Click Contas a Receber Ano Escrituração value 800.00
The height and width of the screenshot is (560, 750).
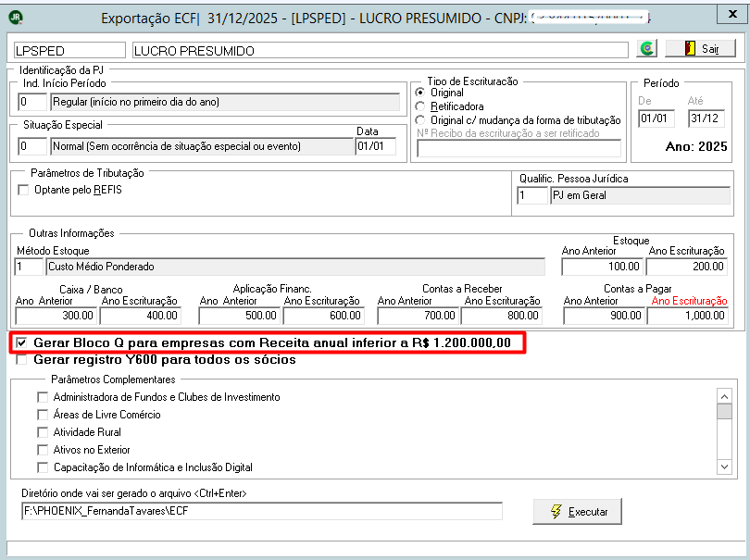point(502,316)
